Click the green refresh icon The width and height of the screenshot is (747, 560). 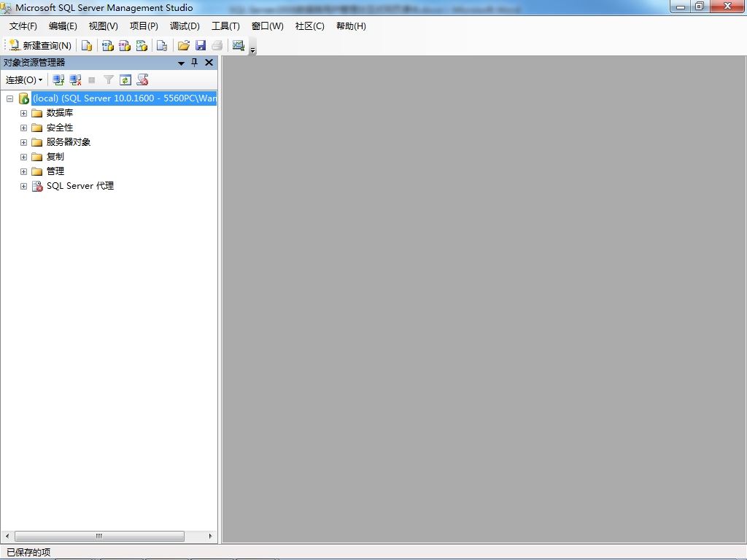point(125,80)
